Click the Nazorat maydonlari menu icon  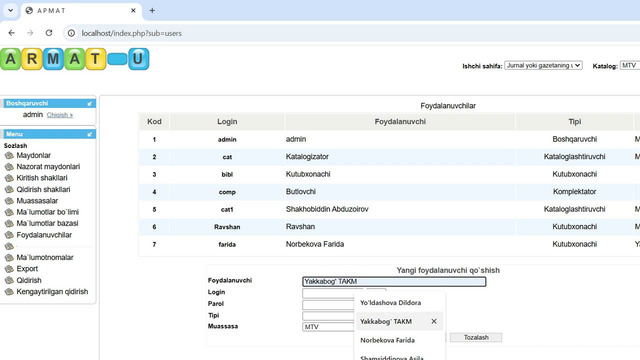(x=9, y=167)
